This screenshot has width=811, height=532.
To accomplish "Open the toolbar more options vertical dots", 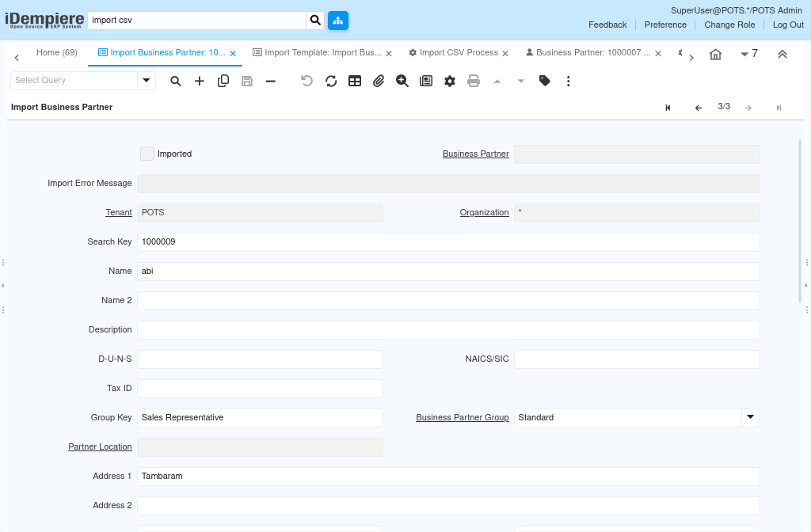I will tap(569, 82).
